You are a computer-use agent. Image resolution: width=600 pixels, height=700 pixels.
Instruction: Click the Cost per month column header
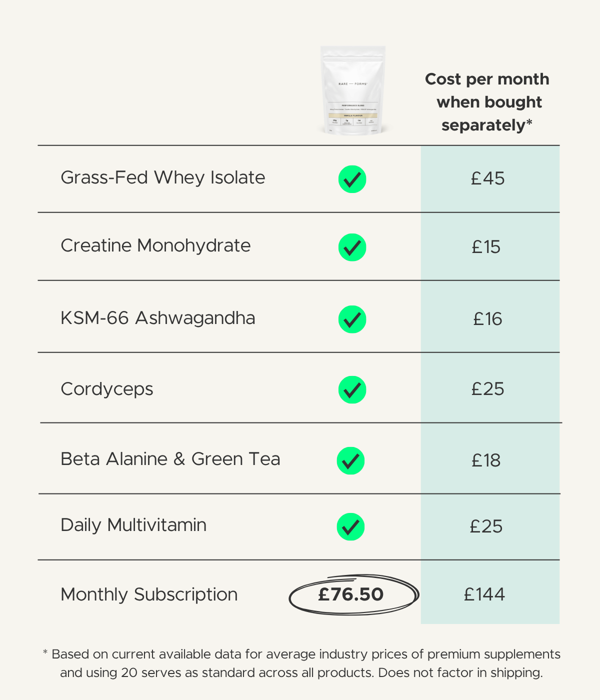487,102
